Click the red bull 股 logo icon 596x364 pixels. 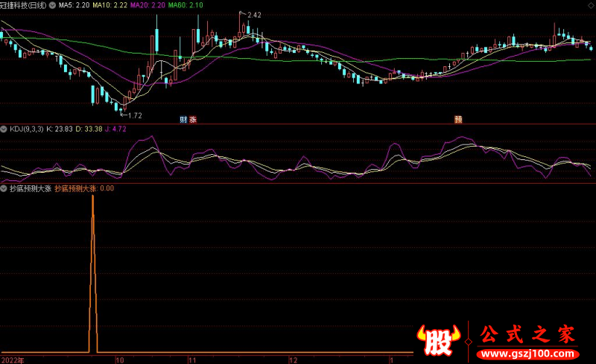tap(437, 339)
